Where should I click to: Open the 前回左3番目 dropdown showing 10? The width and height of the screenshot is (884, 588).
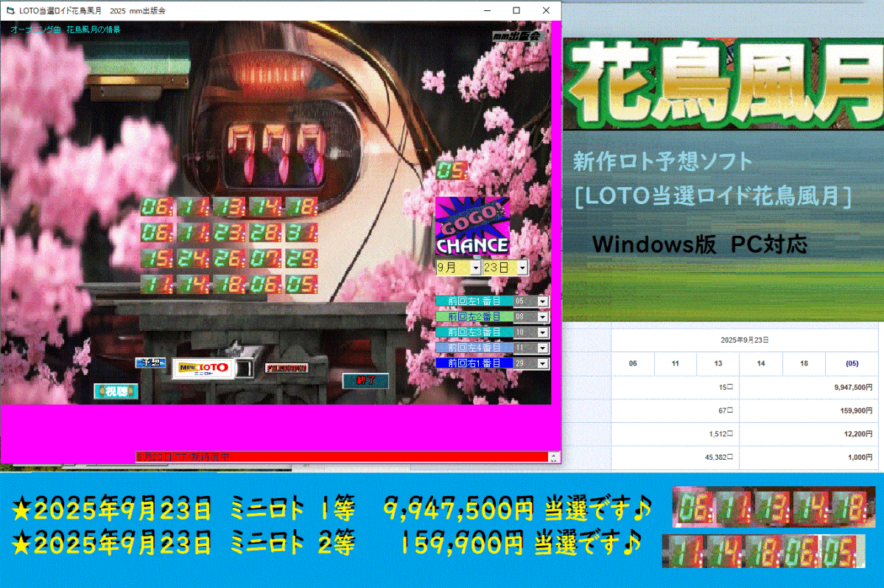pyautogui.click(x=542, y=332)
